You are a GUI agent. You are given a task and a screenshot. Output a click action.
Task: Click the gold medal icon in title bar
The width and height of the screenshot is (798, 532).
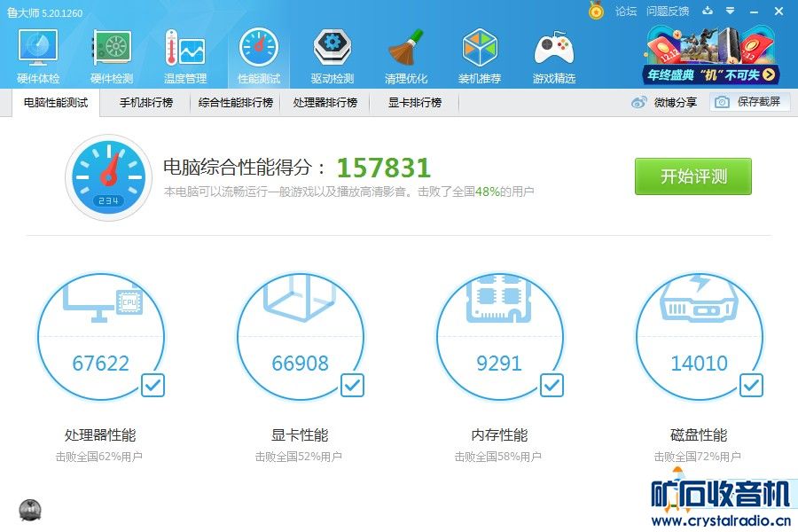click(x=596, y=10)
